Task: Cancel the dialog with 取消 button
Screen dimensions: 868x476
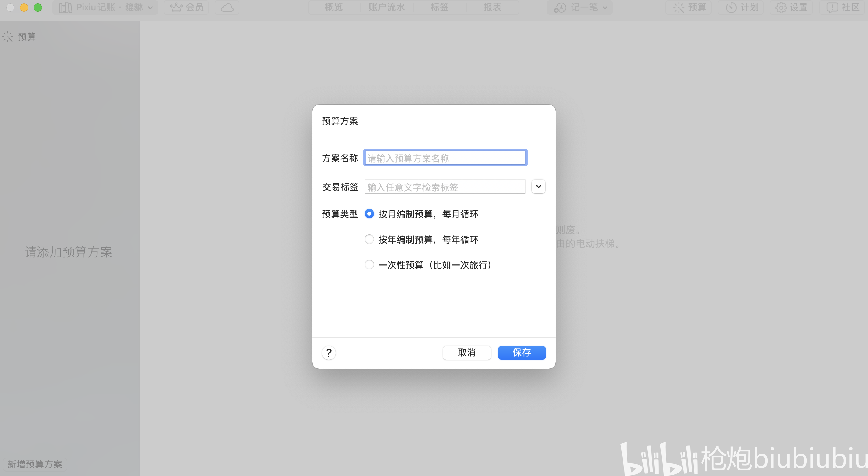Action: [466, 353]
